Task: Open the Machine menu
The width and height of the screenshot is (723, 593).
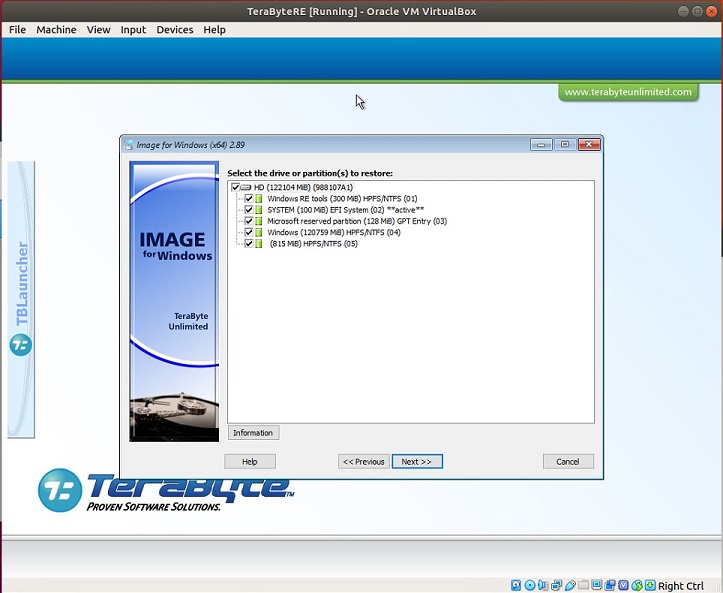Action: tap(56, 30)
